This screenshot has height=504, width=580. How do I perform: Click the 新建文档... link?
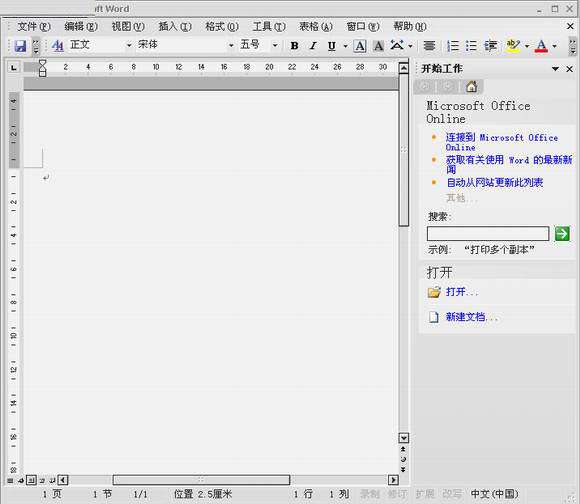472,317
